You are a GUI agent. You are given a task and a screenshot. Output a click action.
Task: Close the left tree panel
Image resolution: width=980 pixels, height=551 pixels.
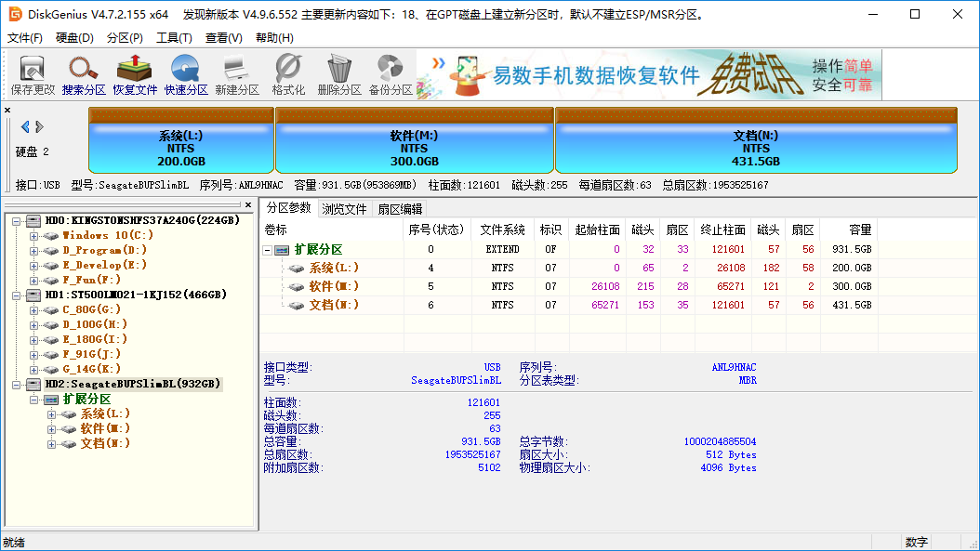248,205
